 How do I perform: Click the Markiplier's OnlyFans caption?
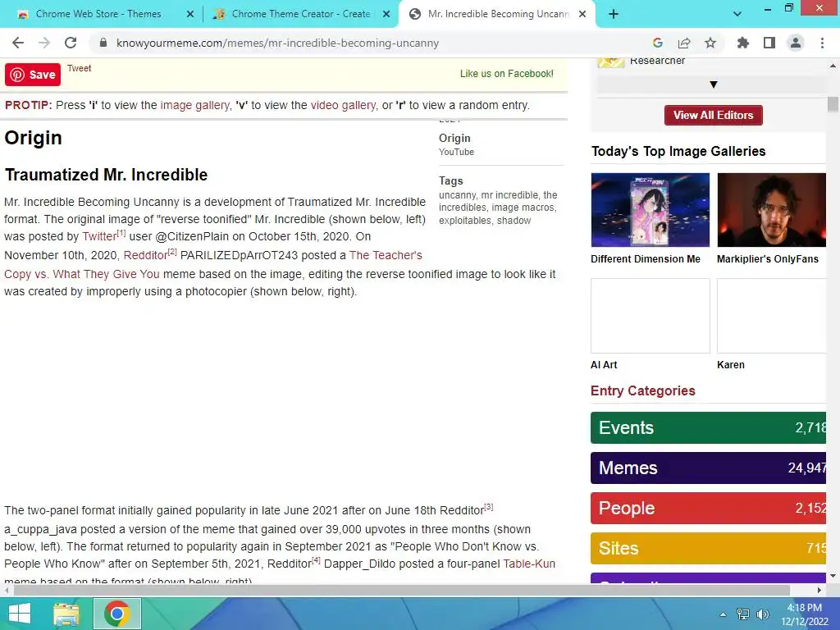768,258
